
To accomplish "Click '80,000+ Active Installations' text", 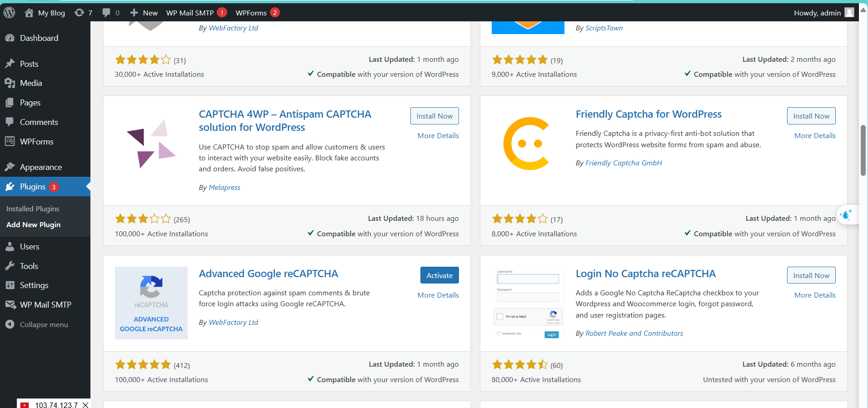I will [x=536, y=380].
